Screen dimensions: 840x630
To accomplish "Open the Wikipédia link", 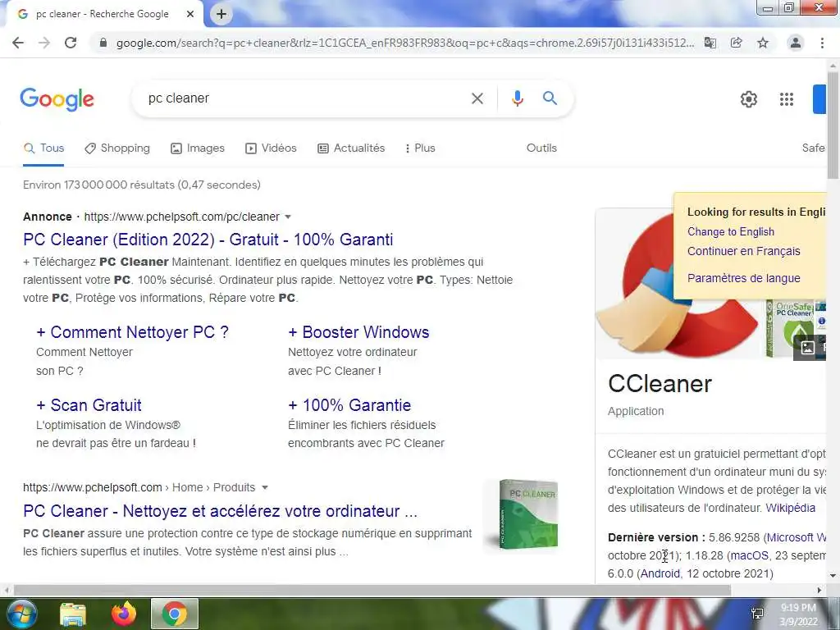I will tap(790, 508).
